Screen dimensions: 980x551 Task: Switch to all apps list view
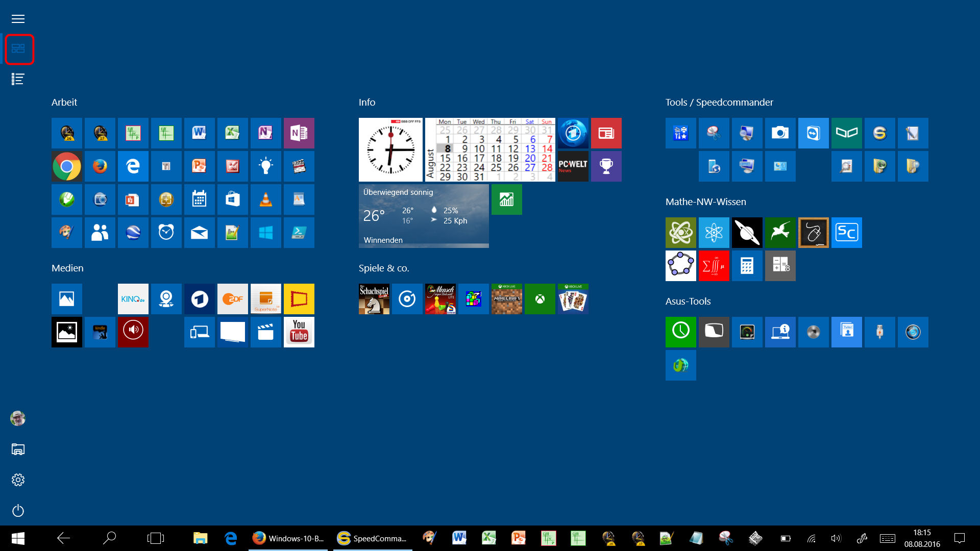(x=18, y=79)
